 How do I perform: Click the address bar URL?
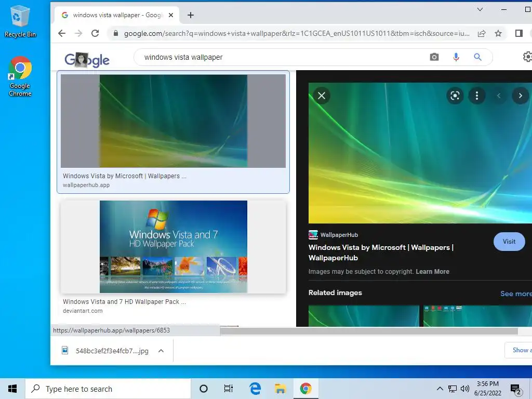pyautogui.click(x=297, y=33)
